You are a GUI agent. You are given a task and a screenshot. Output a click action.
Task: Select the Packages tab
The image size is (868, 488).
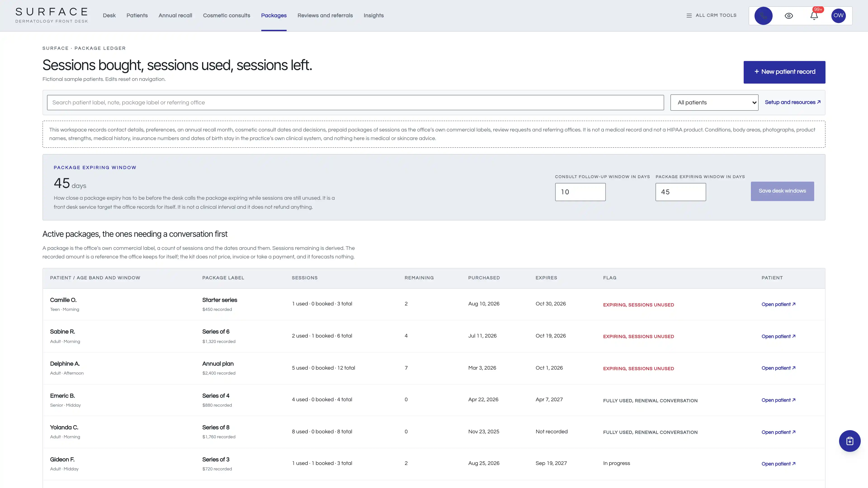pos(274,16)
